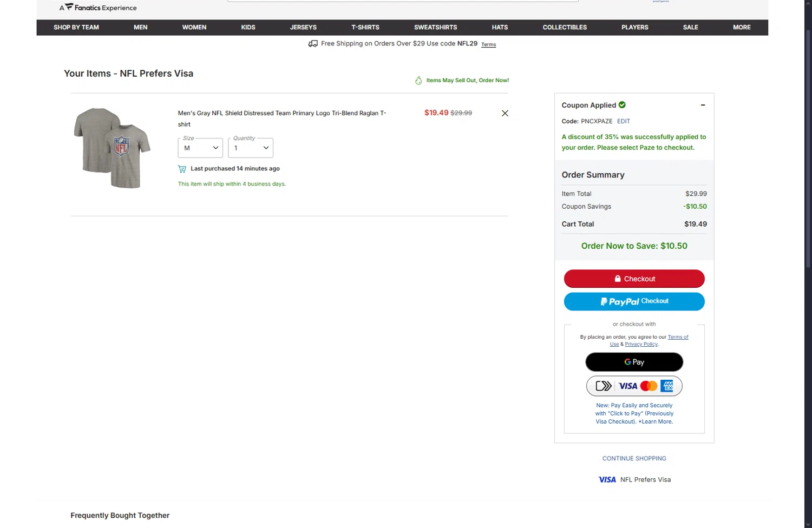
Task: Open the Women menu
Action: point(194,27)
